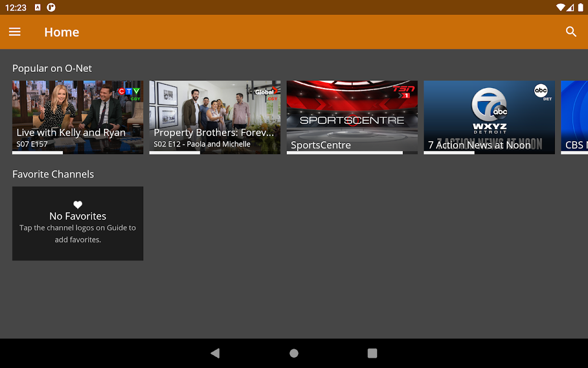588x368 pixels.
Task: Open 7 Action News at Noon thumbnail
Action: [x=489, y=117]
